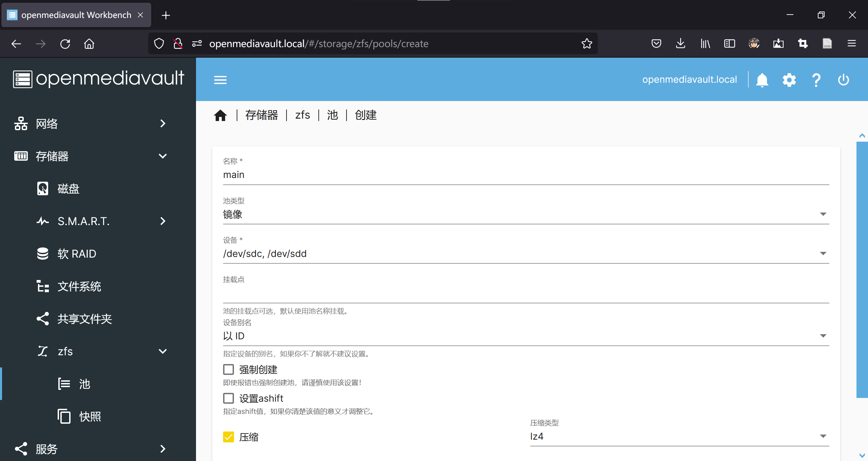Uncheck the 压缩 checkbox
This screenshot has width=868, height=461.
click(229, 437)
